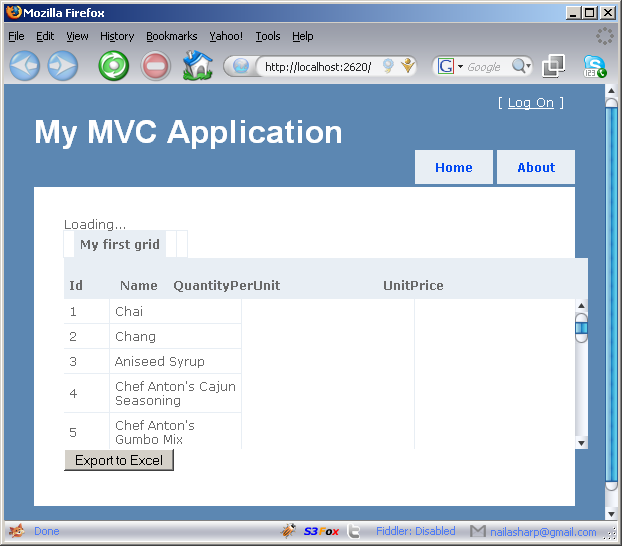The image size is (622, 546).
Task: Click the page vertical scrollbar thumb
Action: click(x=611, y=294)
